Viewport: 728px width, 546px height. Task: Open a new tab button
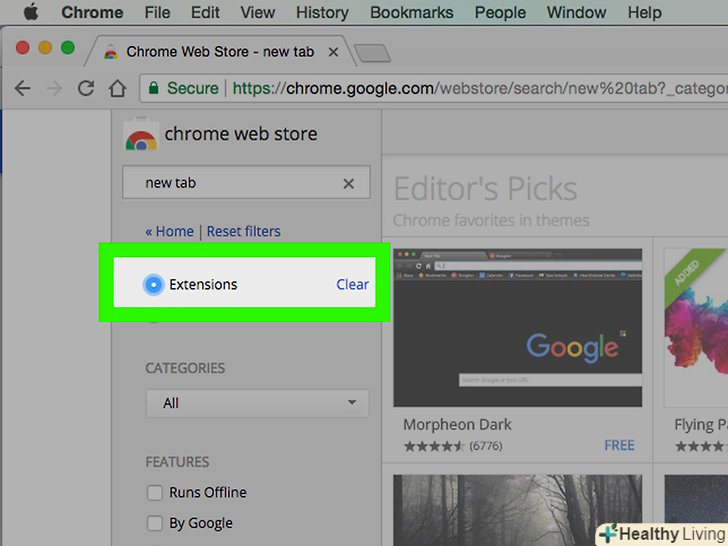[x=372, y=53]
